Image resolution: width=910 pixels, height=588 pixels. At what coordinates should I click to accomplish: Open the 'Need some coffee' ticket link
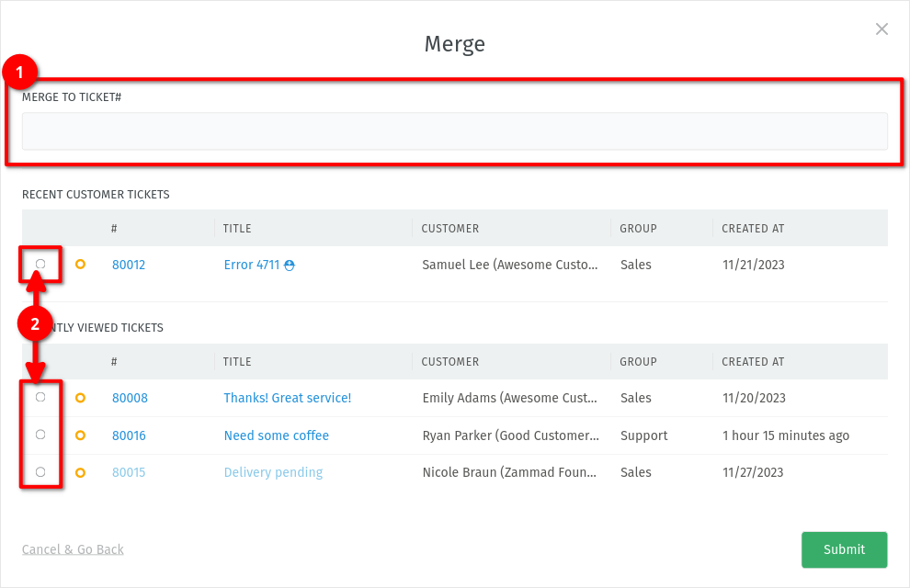[276, 435]
